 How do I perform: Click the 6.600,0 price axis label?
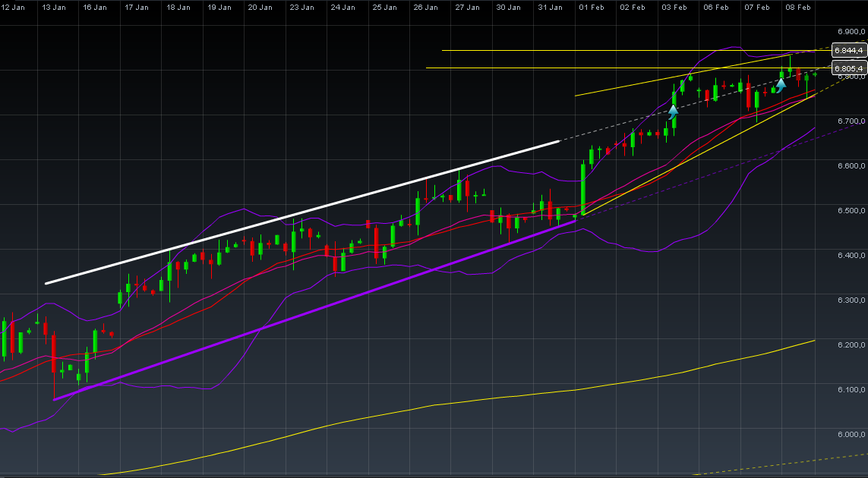click(x=851, y=166)
